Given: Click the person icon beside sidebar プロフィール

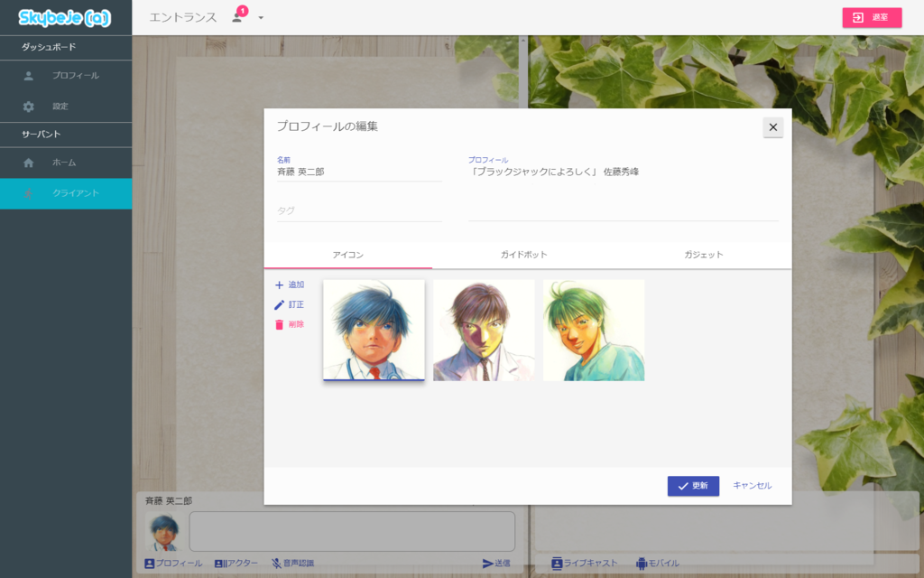Looking at the screenshot, I should click(28, 76).
